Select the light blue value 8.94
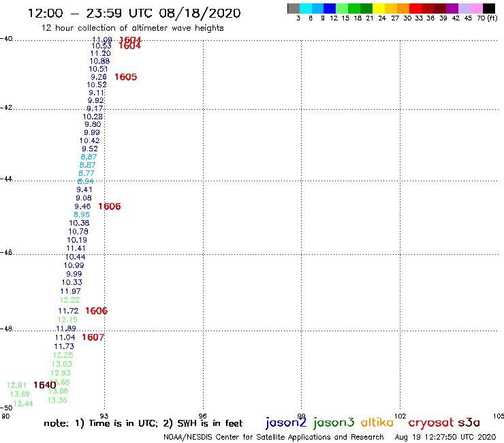504x443 pixels. 85,181
